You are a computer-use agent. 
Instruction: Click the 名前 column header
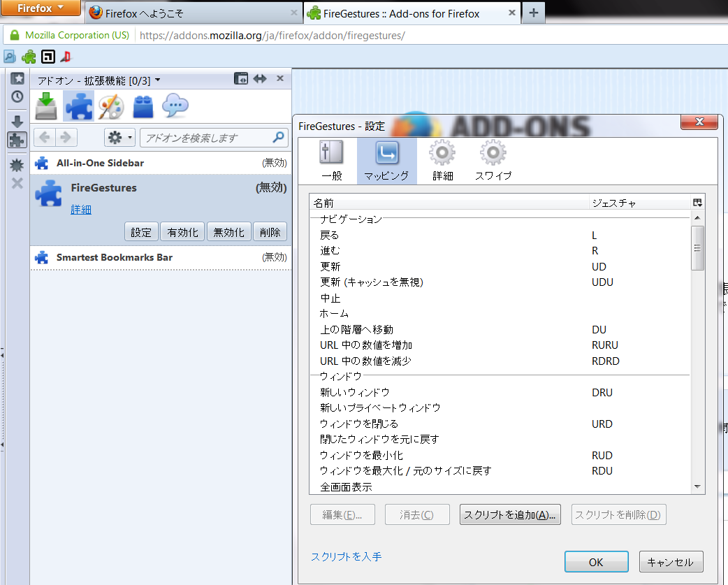click(449, 203)
